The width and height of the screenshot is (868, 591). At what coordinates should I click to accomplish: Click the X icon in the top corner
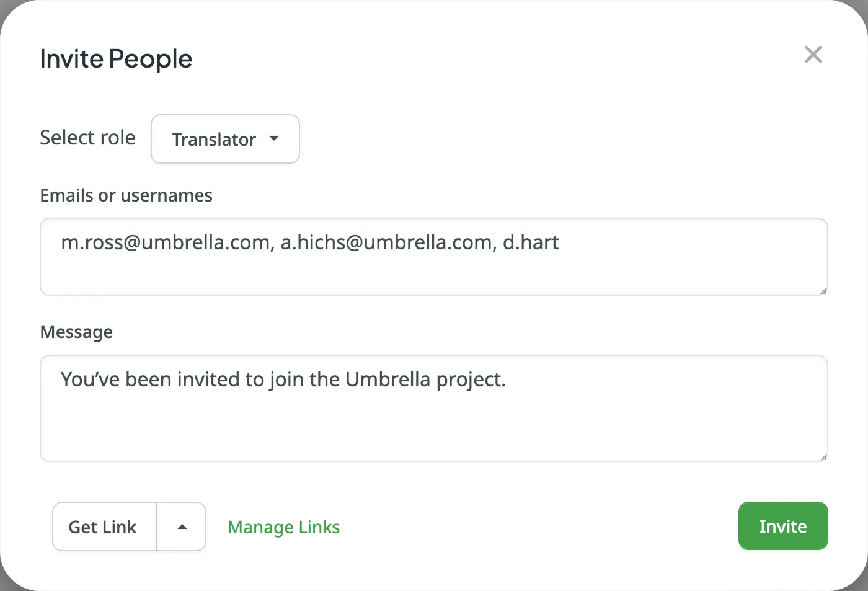click(x=813, y=55)
